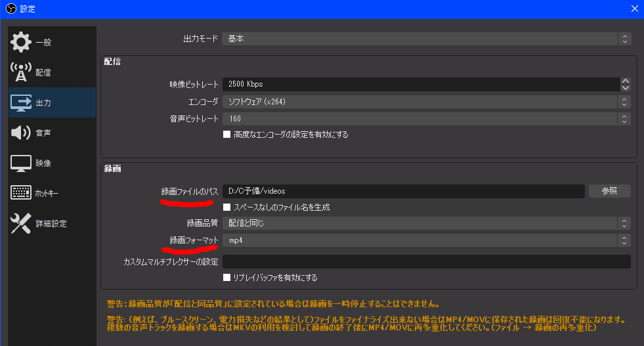
Task: Enable 高度なエンコーダの設定 checkbox
Action: point(226,135)
